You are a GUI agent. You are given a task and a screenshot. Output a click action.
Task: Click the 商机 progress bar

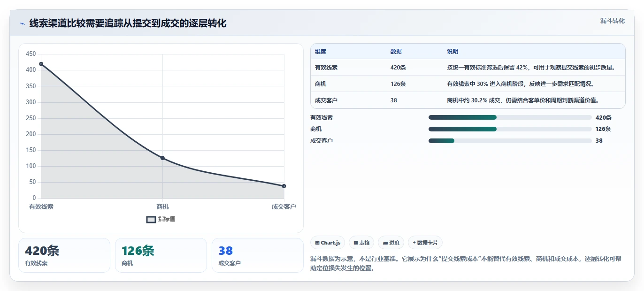pos(510,129)
